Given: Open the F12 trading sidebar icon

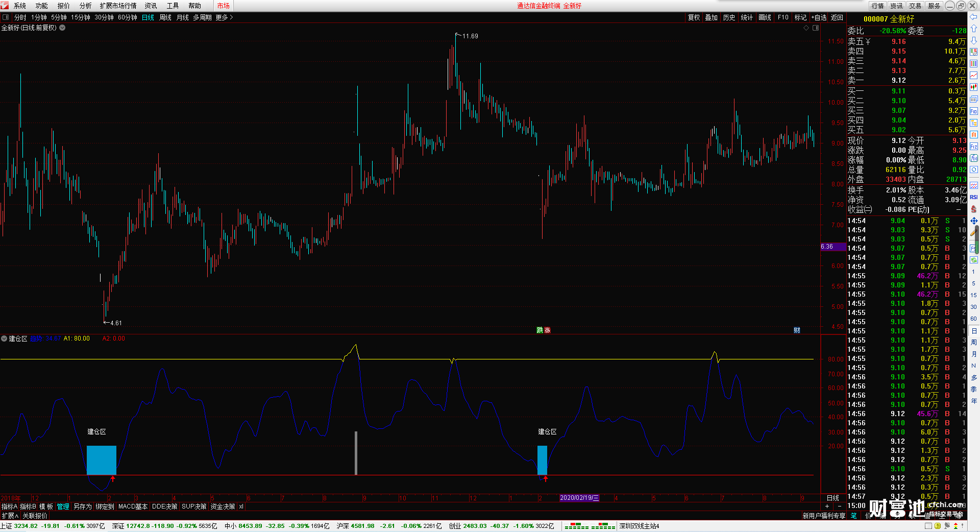Looking at the screenshot, I should tap(974, 147).
